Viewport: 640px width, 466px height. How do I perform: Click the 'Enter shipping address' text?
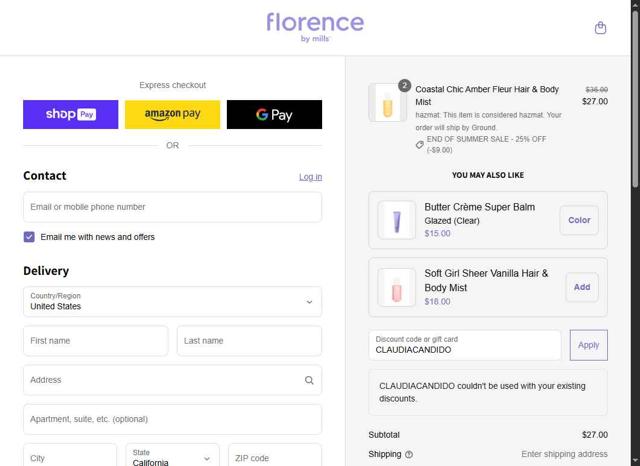564,454
